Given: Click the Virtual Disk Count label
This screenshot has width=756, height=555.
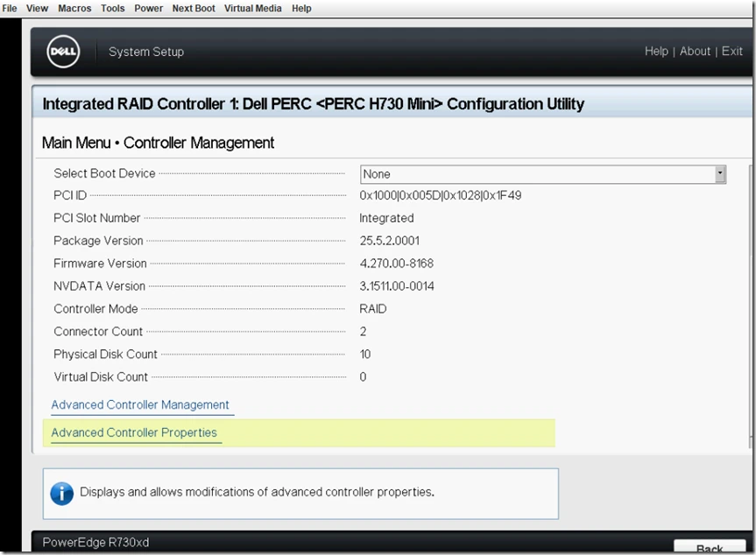Looking at the screenshot, I should [100, 376].
